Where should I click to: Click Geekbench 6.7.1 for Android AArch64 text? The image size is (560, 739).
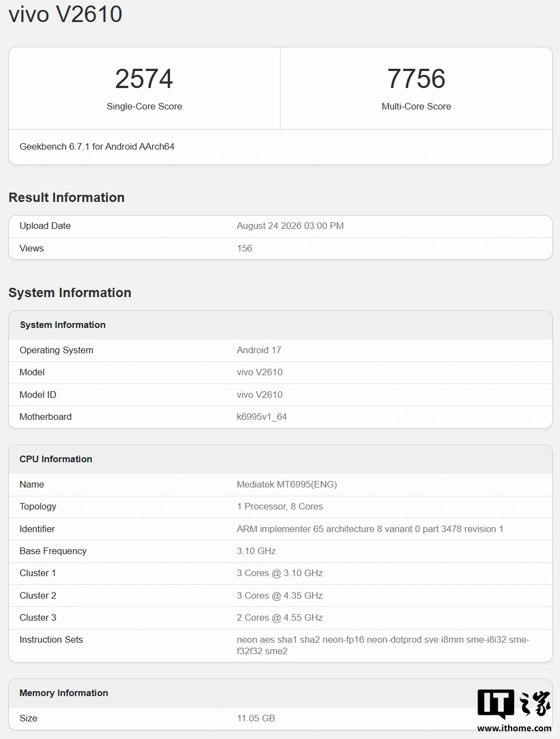point(97,146)
